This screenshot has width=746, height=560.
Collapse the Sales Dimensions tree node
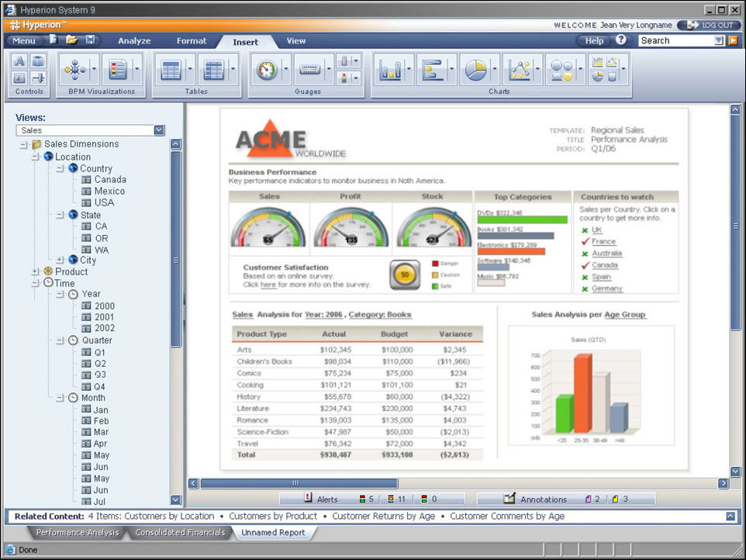point(23,144)
